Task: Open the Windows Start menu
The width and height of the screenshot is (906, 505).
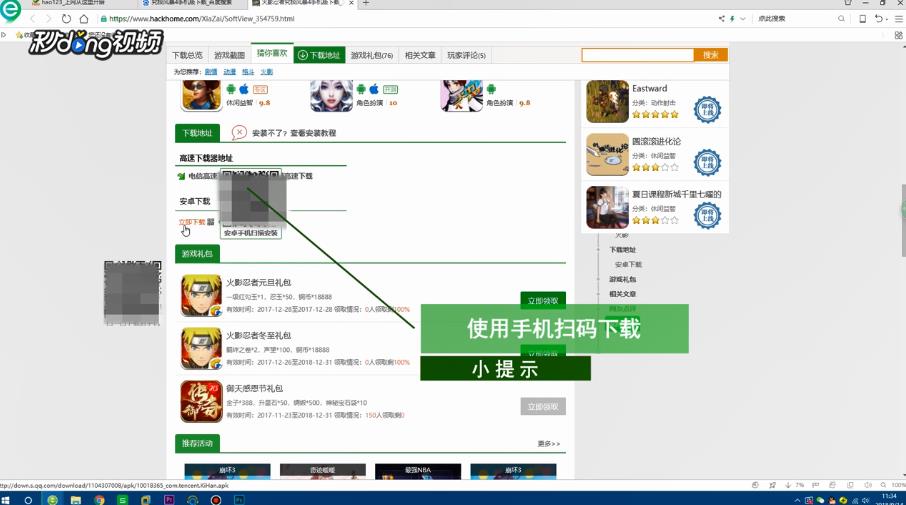Action: 6,500
